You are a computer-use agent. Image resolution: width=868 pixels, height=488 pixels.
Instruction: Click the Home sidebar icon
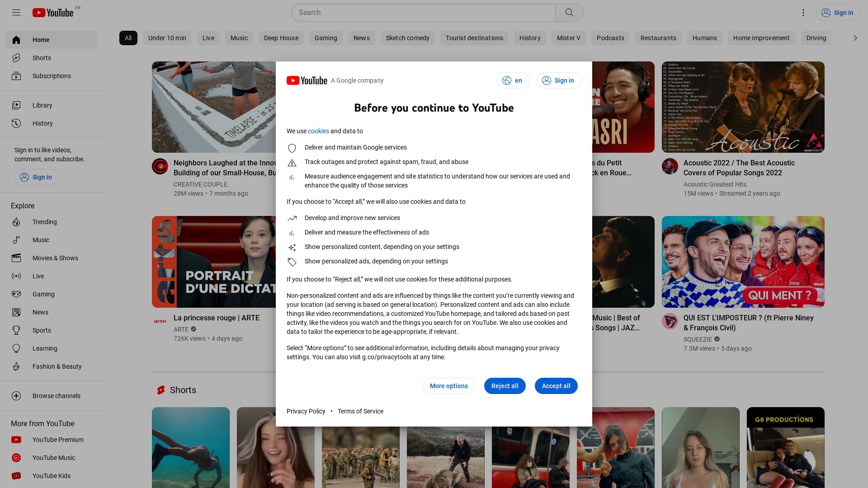tap(16, 40)
